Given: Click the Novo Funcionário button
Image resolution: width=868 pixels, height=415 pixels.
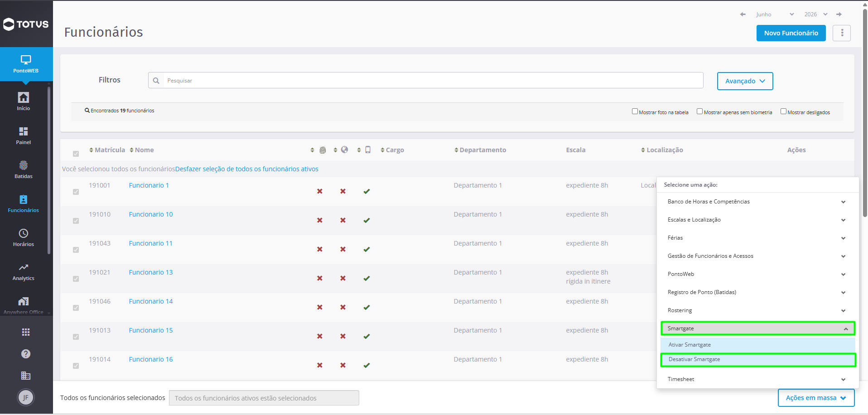Looking at the screenshot, I should tap(791, 33).
